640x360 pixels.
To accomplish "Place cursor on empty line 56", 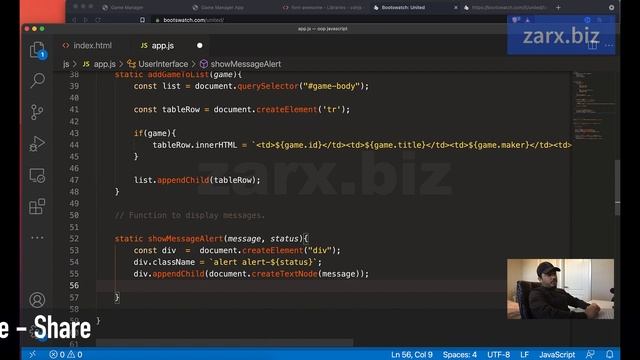I will (x=300, y=285).
